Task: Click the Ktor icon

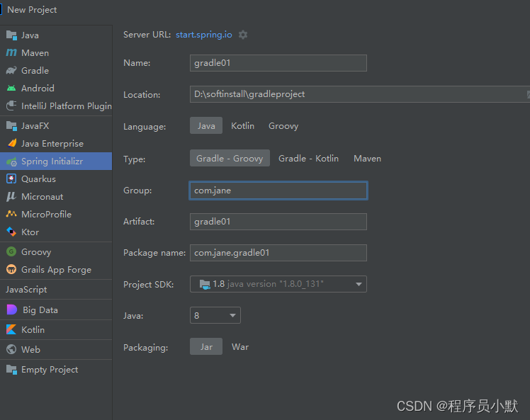Action: tap(11, 232)
